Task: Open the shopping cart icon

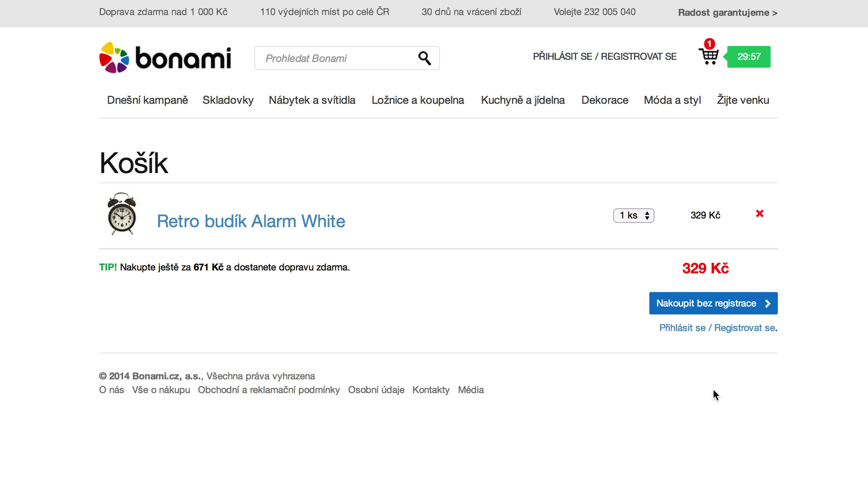Action: tap(709, 56)
